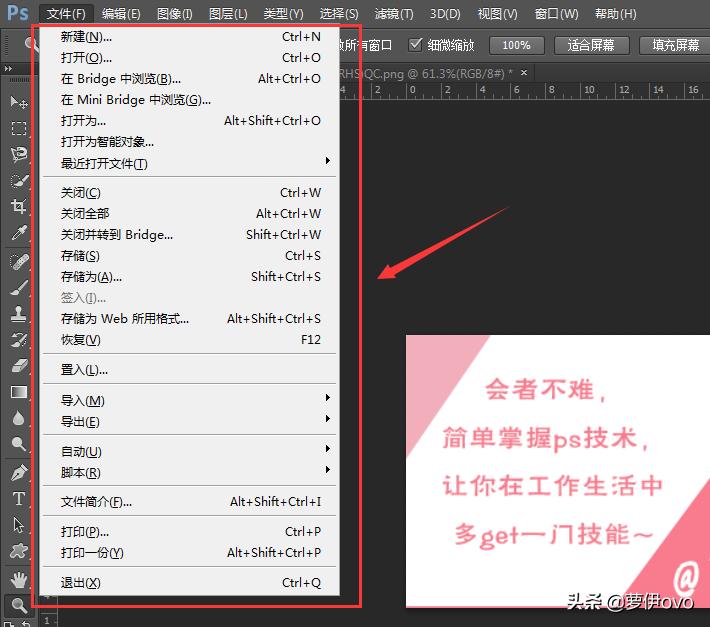Select the Gradient tool
This screenshot has height=627, width=710.
[x=19, y=392]
